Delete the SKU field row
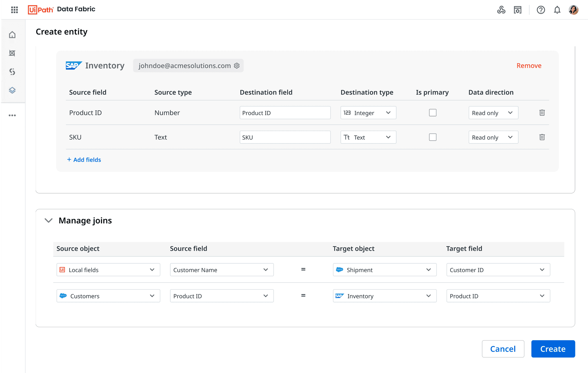The image size is (588, 373). [542, 137]
